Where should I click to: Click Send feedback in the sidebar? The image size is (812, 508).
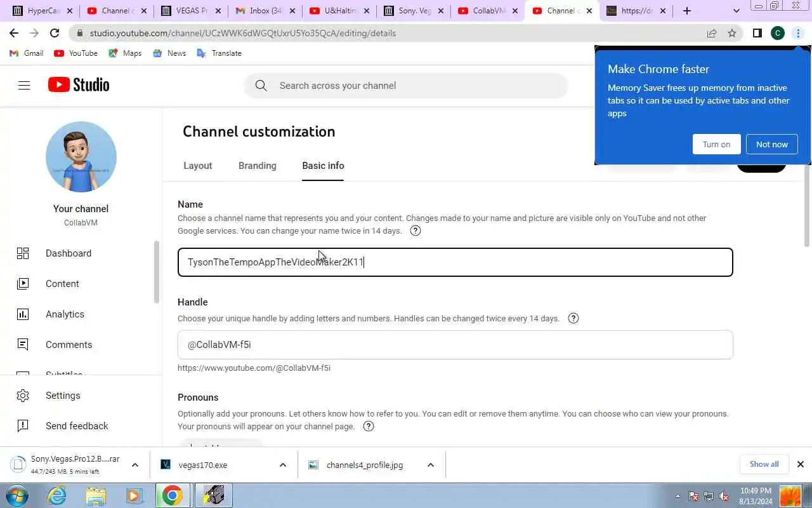click(x=76, y=426)
